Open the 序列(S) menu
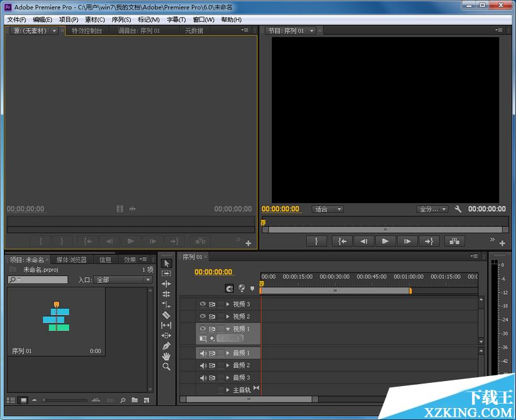The height and width of the screenshot is (420, 516). (121, 19)
